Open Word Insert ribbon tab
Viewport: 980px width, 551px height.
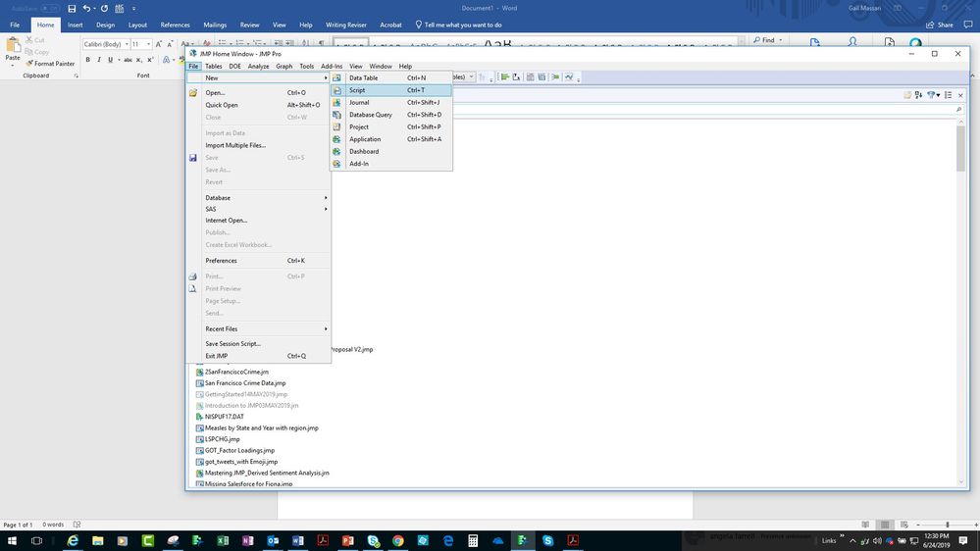click(75, 25)
